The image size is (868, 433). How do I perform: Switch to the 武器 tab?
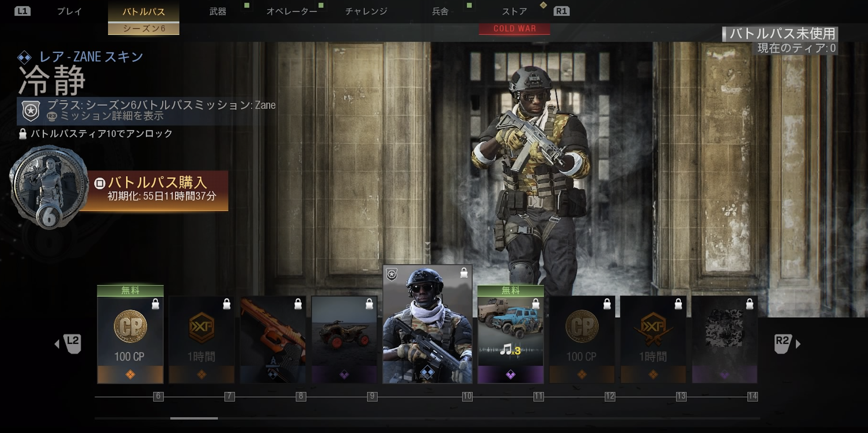pyautogui.click(x=218, y=12)
